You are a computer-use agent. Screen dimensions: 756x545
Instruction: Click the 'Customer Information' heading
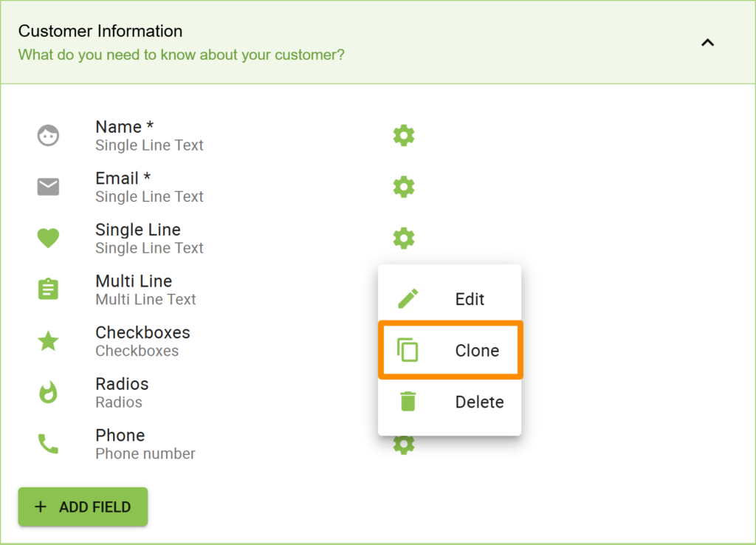click(x=100, y=31)
